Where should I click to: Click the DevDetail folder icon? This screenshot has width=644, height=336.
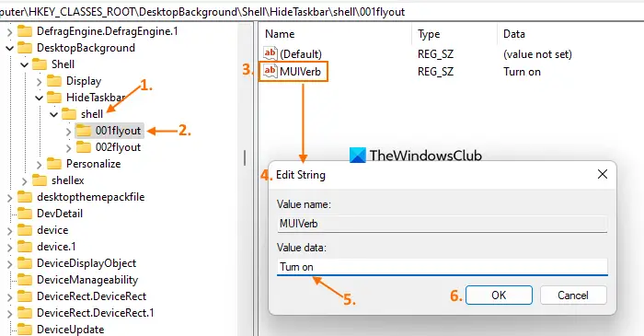pyautogui.click(x=25, y=214)
